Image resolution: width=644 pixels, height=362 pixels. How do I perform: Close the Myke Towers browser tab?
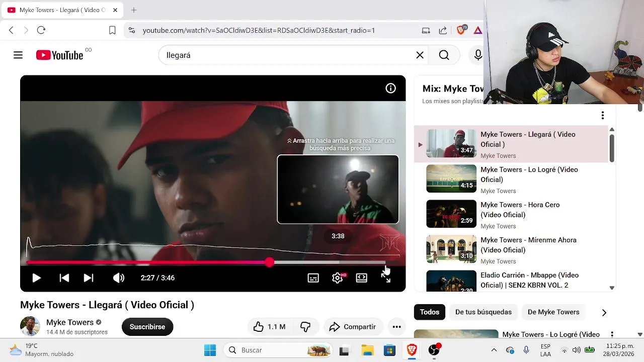click(x=115, y=10)
